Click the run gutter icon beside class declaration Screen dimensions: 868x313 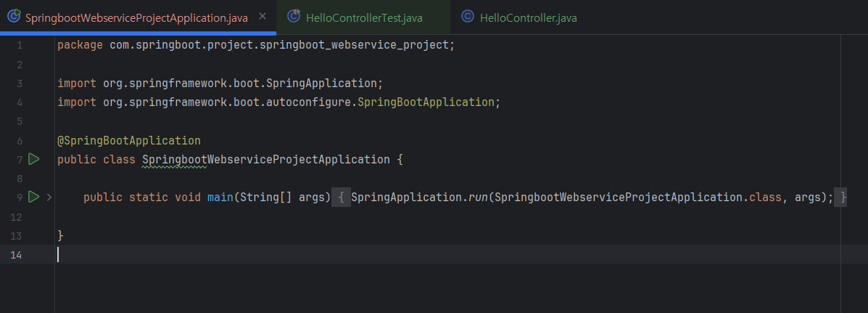point(34,160)
